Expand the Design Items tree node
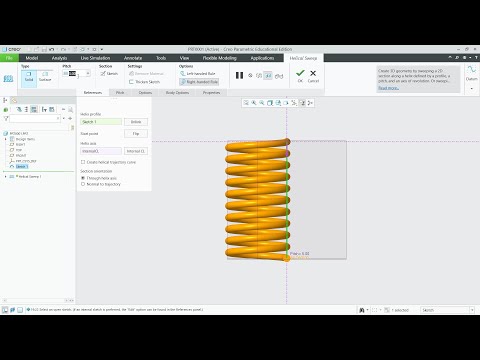The image size is (480, 360). click(x=5, y=139)
